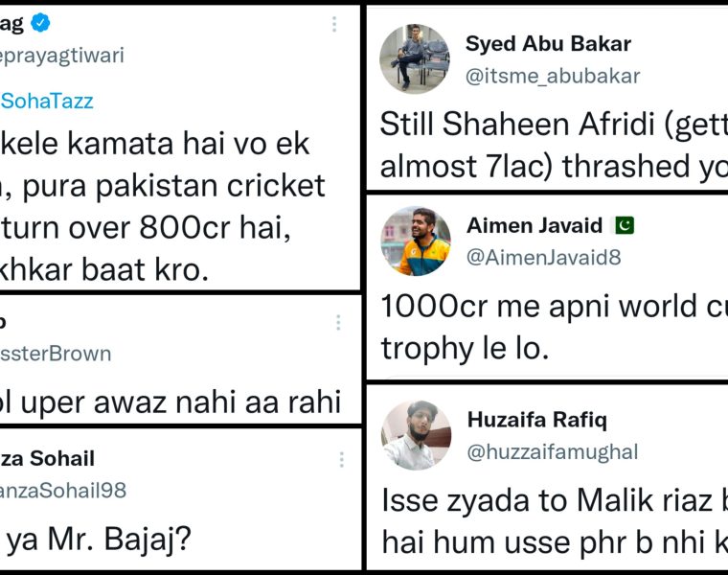Screen dimensions: 728x575
Task: Click the handle ending in prayagtiwari
Action: tap(62, 56)
